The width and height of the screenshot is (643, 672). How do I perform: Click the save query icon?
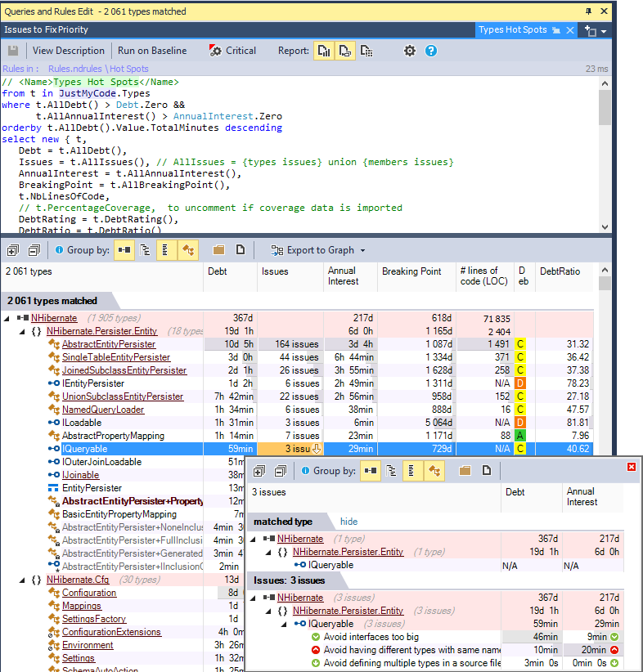tap(13, 51)
